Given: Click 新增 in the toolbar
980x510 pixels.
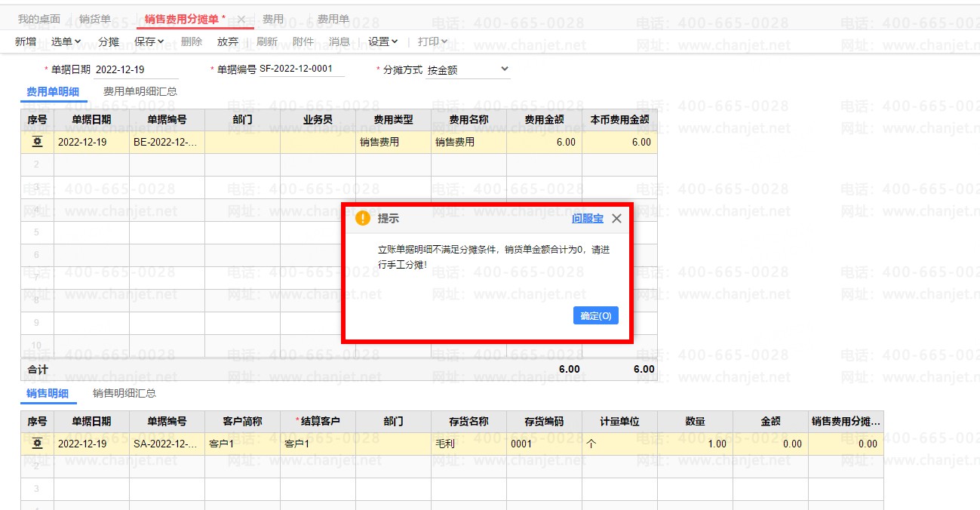Looking at the screenshot, I should pyautogui.click(x=26, y=41).
